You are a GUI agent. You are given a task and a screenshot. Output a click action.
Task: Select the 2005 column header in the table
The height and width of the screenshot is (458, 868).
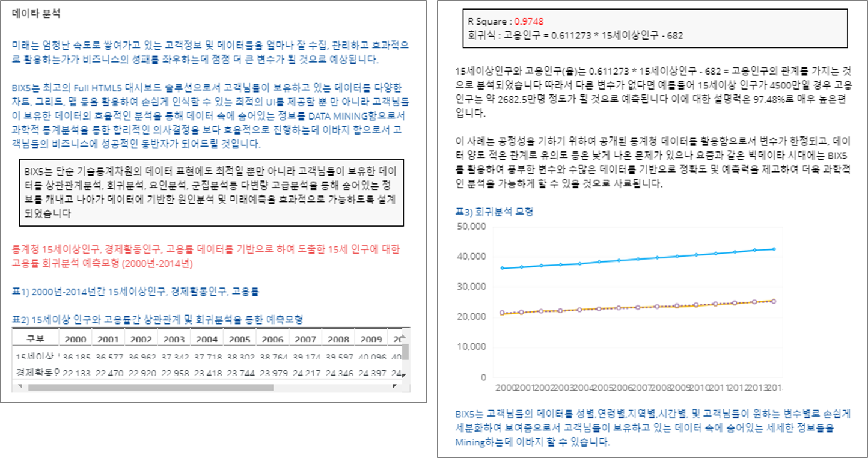239,338
